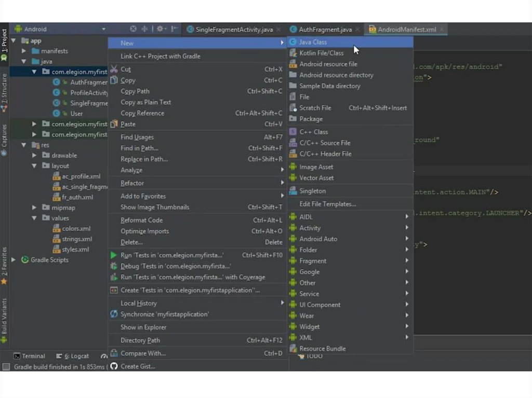Image resolution: width=532 pixels, height=398 pixels.
Task: Click the scroll from source target icon
Action: [133, 29]
